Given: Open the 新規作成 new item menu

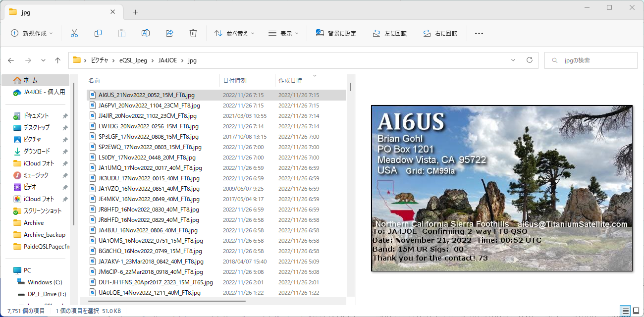Looking at the screenshot, I should [x=31, y=33].
